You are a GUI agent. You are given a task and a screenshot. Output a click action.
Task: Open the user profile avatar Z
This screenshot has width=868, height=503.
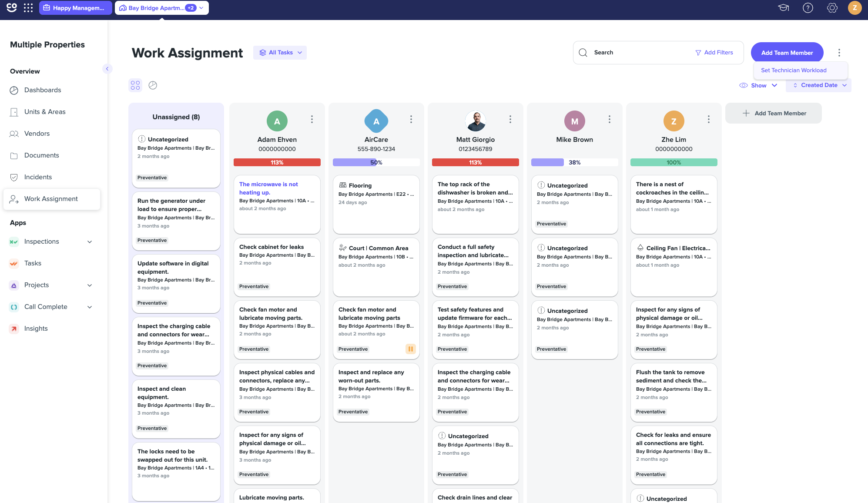pyautogui.click(x=855, y=8)
